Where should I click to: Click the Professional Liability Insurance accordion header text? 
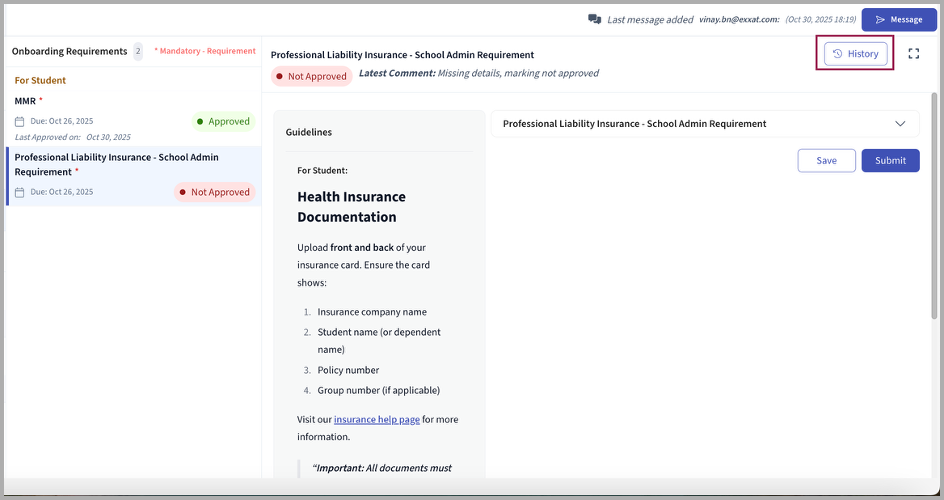tap(634, 124)
